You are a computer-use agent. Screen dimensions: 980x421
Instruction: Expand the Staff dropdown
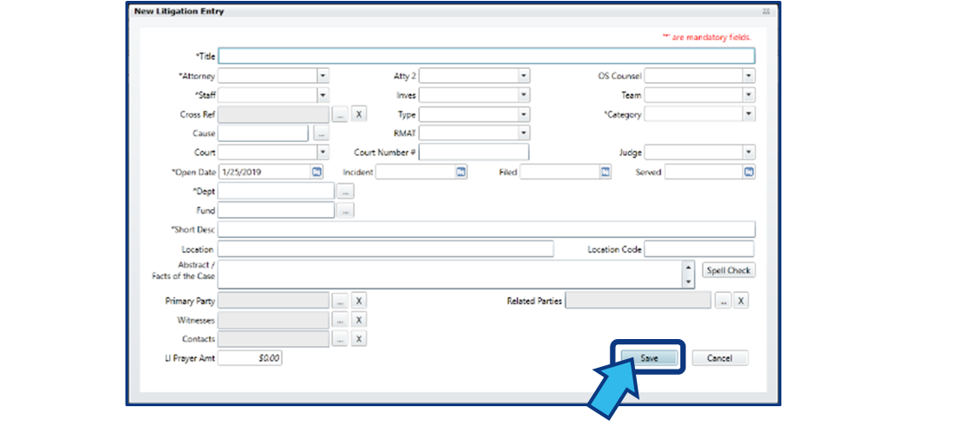[x=323, y=95]
